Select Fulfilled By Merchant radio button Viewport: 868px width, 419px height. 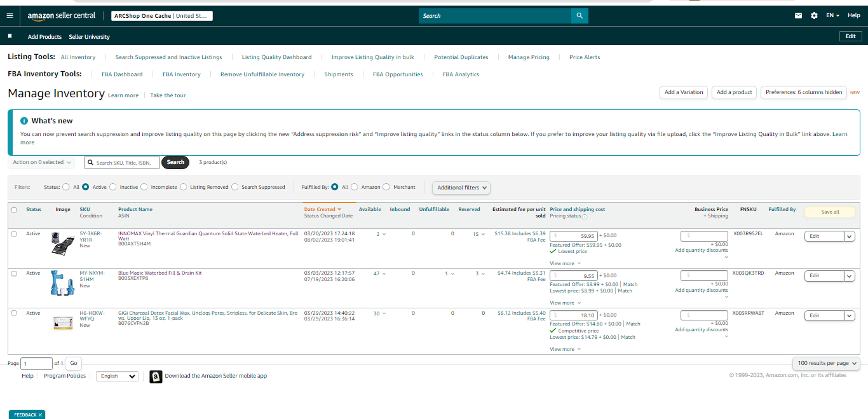tap(386, 187)
